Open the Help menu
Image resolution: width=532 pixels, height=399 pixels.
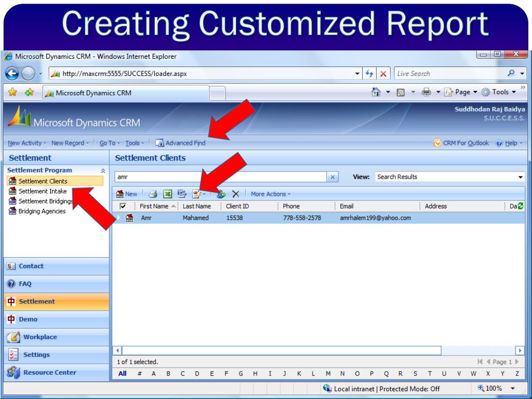pyautogui.click(x=509, y=143)
